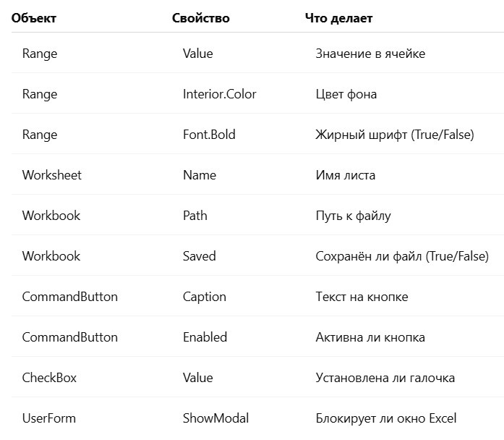The image size is (504, 440).
Task: Click the Имя листа description
Action: (x=346, y=175)
